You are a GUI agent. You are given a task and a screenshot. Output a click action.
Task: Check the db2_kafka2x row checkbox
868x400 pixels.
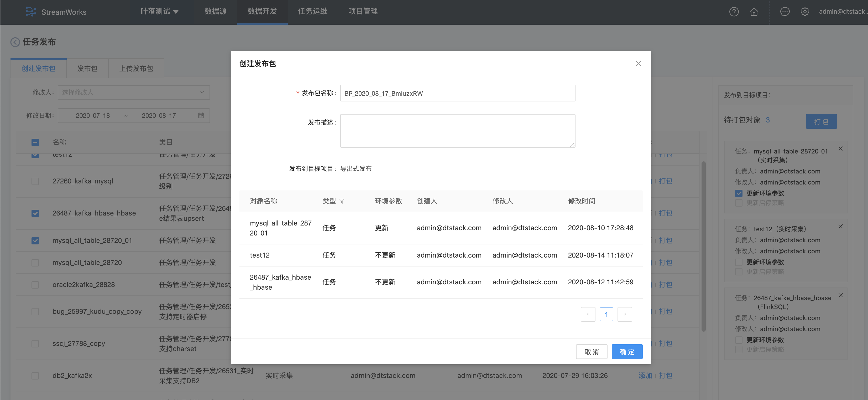35,375
